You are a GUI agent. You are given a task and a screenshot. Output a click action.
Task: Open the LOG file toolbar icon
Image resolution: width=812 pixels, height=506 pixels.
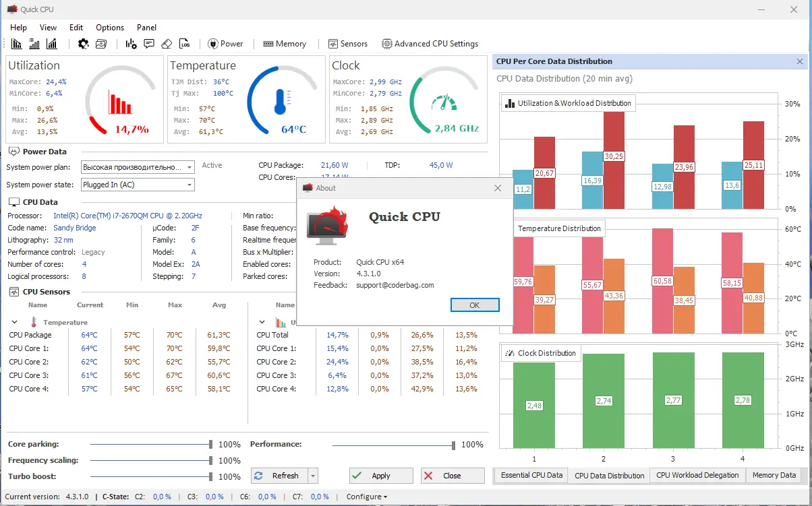point(185,44)
